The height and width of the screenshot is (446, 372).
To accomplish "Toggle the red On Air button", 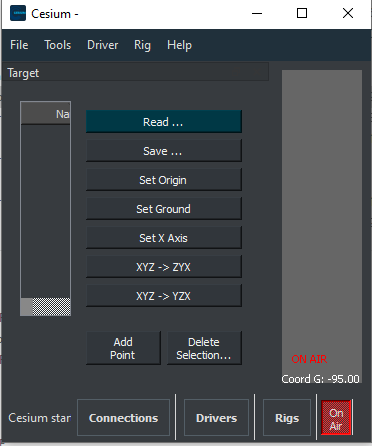I will click(336, 418).
